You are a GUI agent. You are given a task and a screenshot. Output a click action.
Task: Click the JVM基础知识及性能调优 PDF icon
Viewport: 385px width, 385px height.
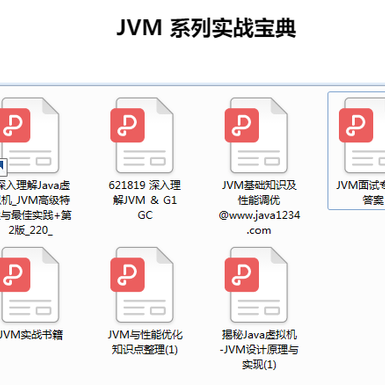click(256, 135)
